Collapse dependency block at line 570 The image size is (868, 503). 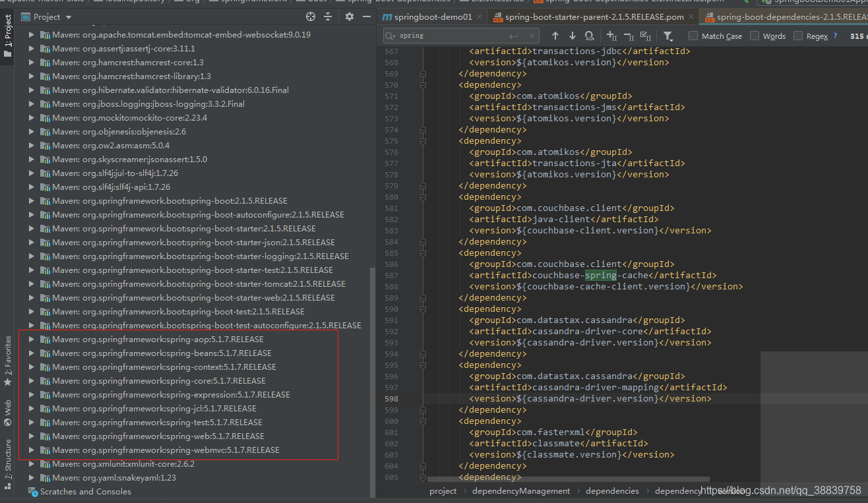click(x=423, y=85)
